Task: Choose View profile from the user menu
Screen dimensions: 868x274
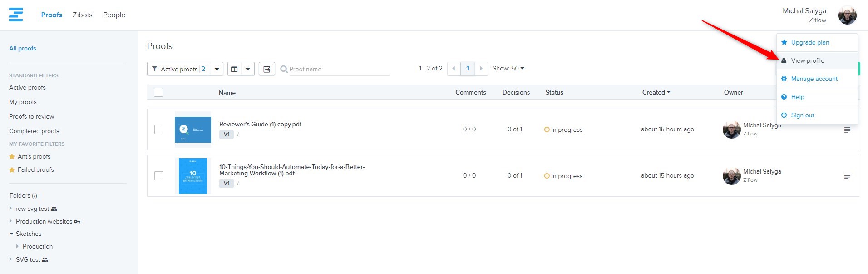Action: click(x=807, y=61)
